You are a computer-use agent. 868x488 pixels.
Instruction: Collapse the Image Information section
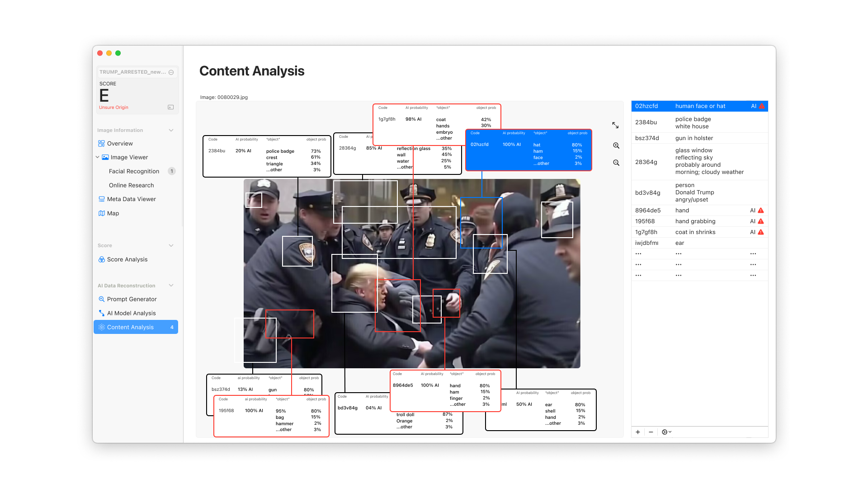[171, 130]
